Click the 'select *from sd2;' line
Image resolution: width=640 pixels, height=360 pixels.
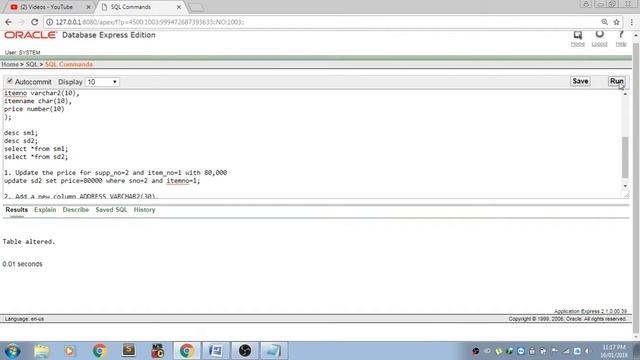pyautogui.click(x=36, y=157)
